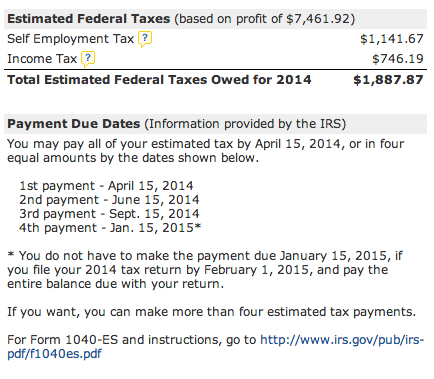434x379 pixels.
Task: Select the 4th payment Jan. 15 line
Action: [x=110, y=228]
